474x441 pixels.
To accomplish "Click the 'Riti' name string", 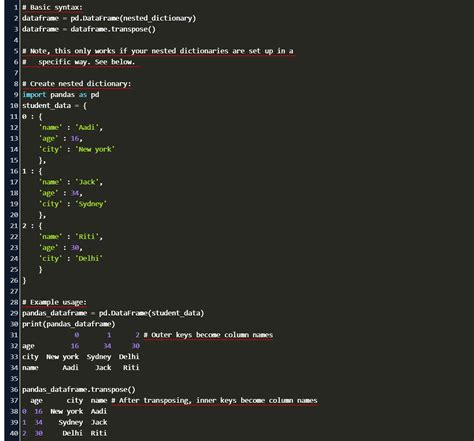I will (87, 237).
